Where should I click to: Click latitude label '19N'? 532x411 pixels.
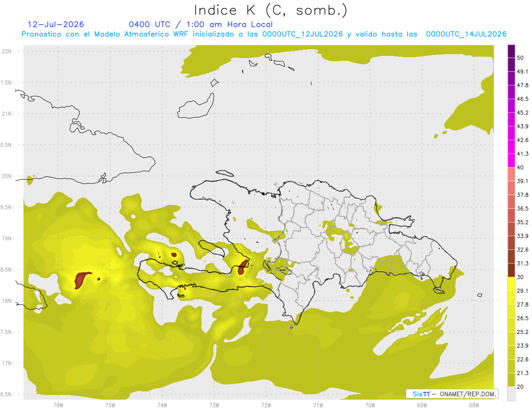7,239
